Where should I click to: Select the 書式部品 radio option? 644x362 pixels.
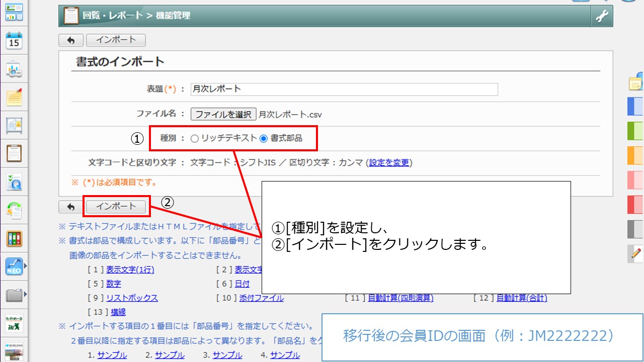(x=264, y=138)
